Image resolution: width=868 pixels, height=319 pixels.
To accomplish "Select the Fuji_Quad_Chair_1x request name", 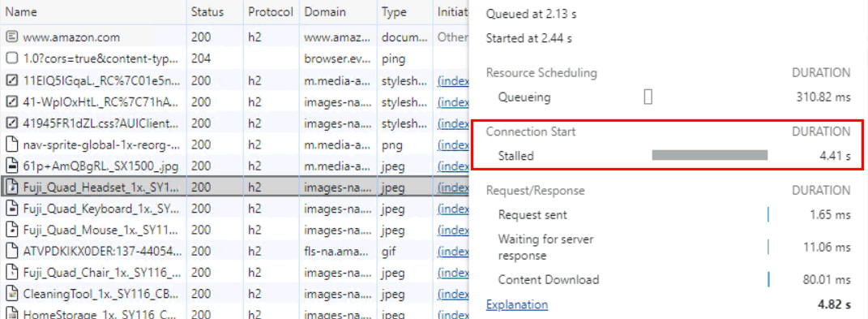I will coord(102,273).
